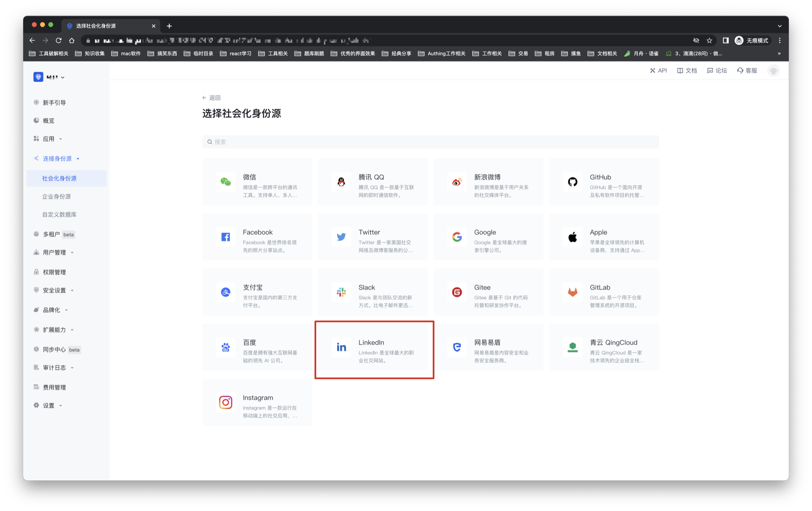Screen dimensions: 812x511
Task: Click the GitHub icon card
Action: click(x=572, y=182)
